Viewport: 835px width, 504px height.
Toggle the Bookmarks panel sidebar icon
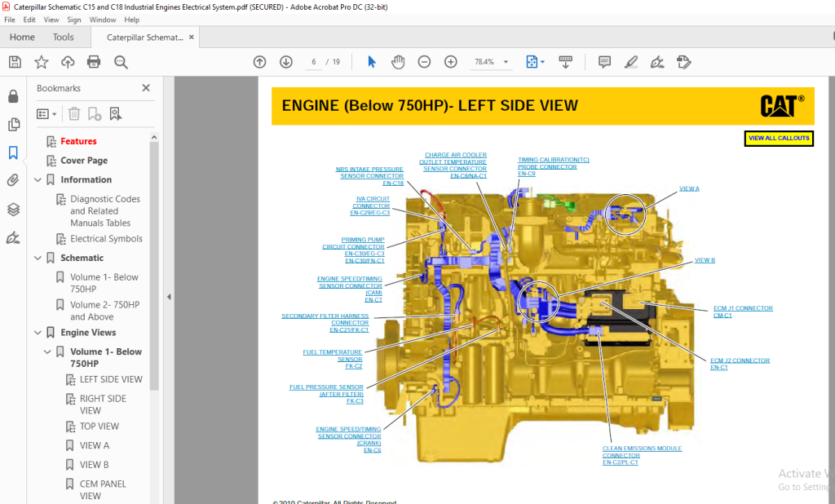(13, 153)
